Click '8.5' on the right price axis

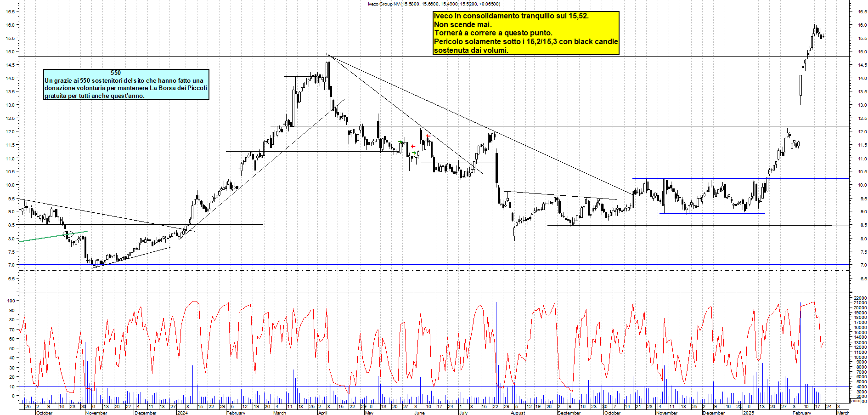(863, 225)
